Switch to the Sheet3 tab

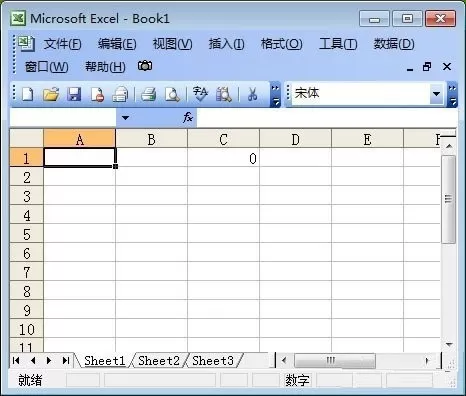213,361
